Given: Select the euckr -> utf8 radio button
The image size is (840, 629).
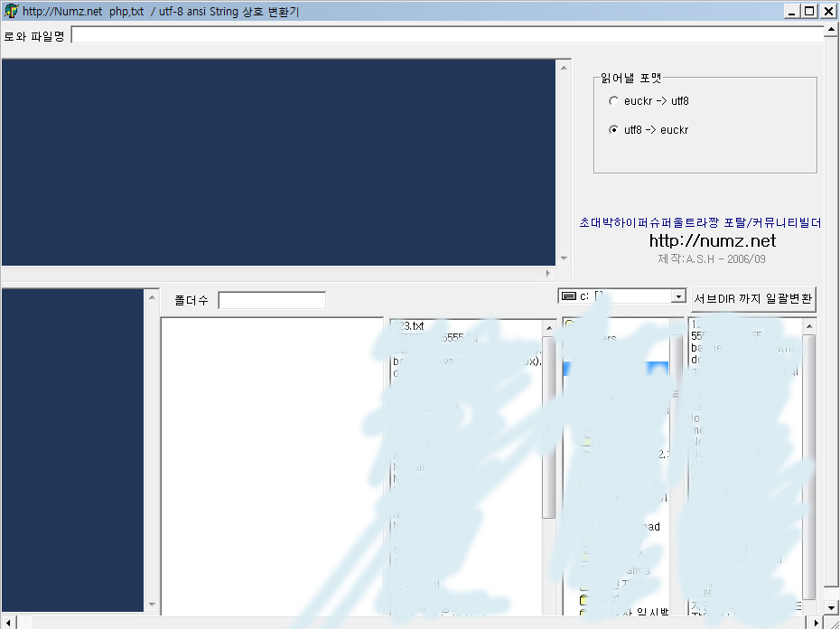Looking at the screenshot, I should (614, 100).
